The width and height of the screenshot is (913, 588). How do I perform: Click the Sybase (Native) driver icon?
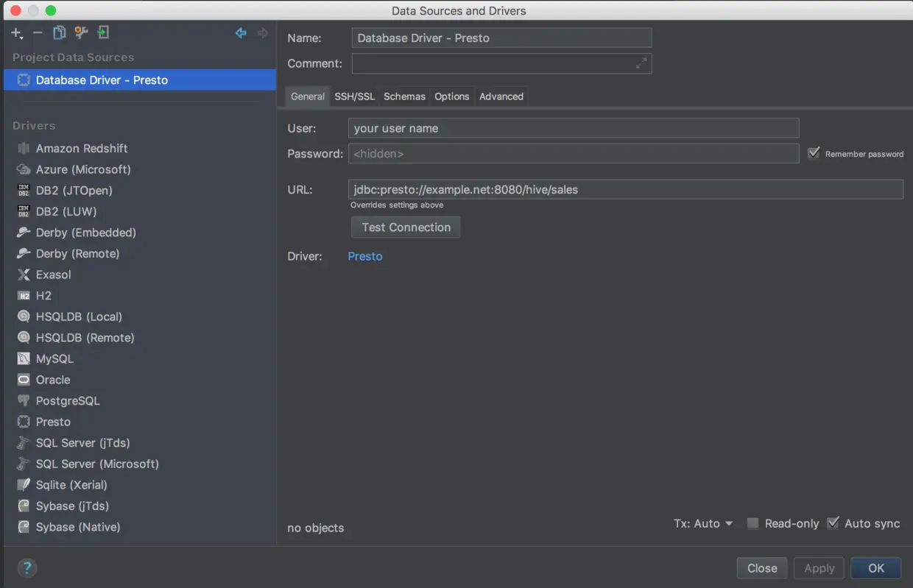24,527
